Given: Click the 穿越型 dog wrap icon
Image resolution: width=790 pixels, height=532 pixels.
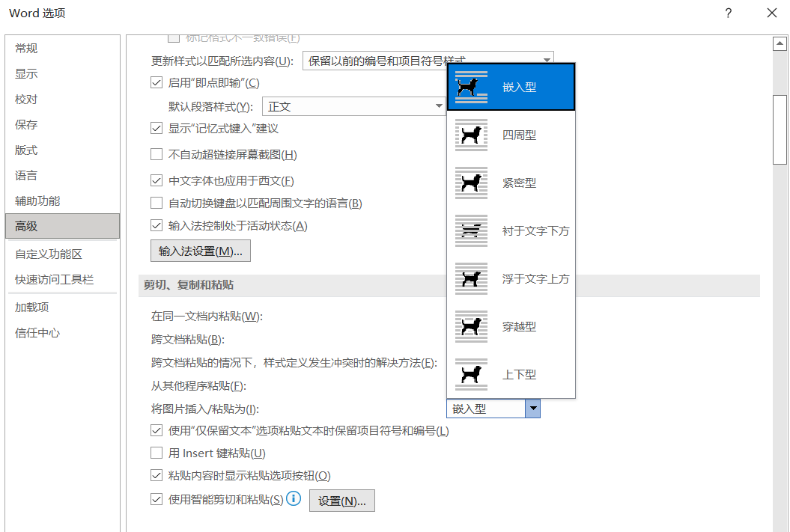Looking at the screenshot, I should (471, 326).
